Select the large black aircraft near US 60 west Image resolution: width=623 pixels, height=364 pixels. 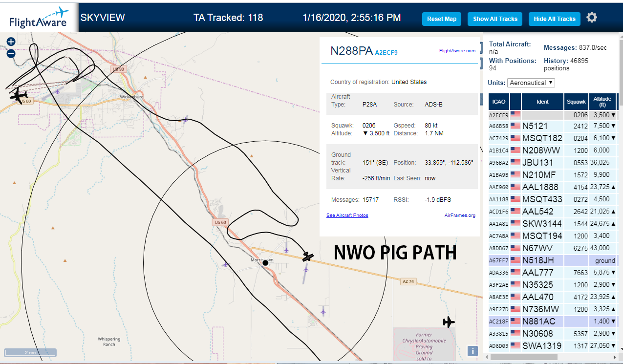point(19,96)
